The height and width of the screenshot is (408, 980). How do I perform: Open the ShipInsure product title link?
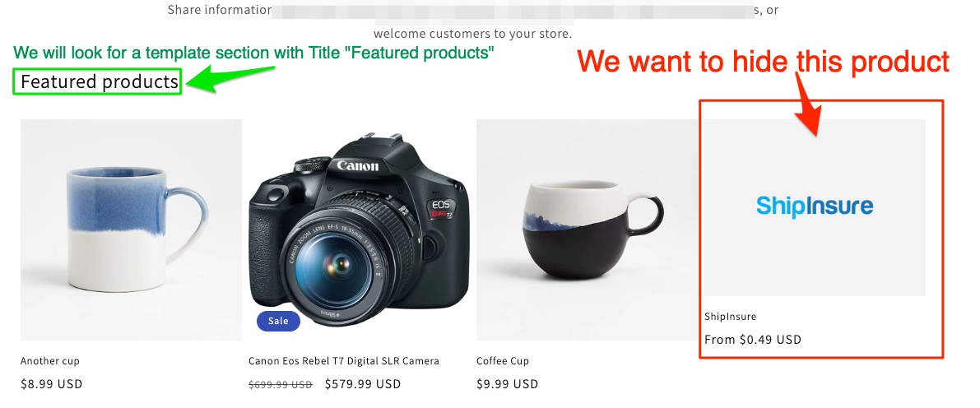click(x=730, y=317)
